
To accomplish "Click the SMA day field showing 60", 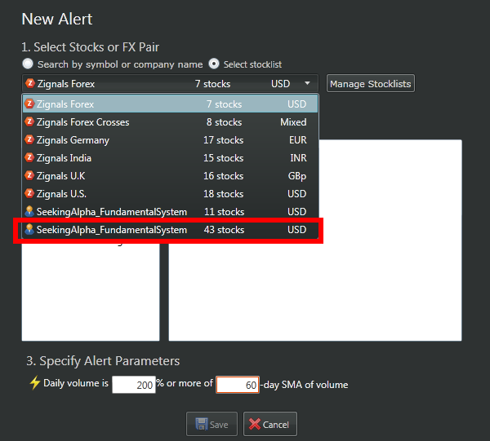I will point(237,385).
